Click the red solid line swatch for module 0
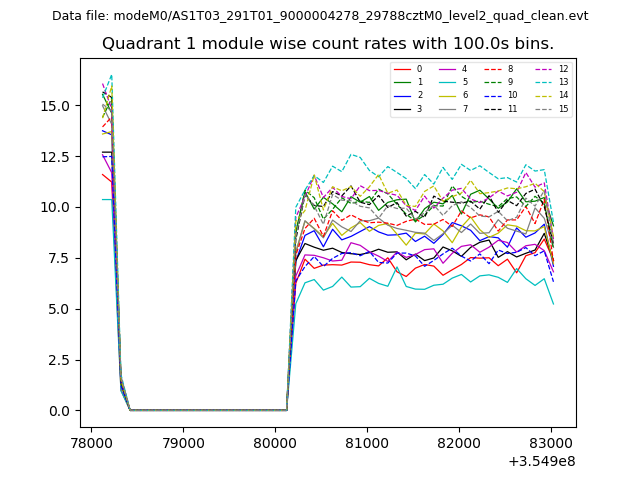The height and width of the screenshot is (480, 640). click(x=402, y=69)
